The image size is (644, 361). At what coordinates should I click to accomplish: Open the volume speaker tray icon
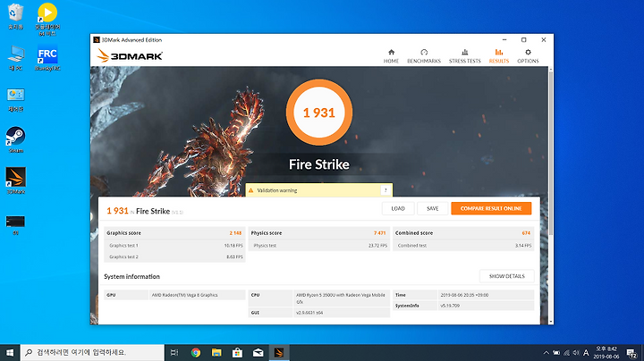(576, 352)
